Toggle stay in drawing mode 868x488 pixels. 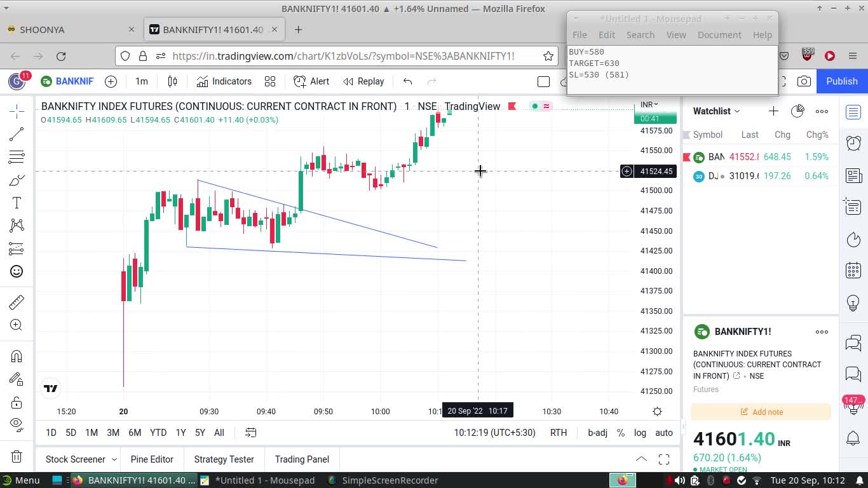click(x=17, y=379)
